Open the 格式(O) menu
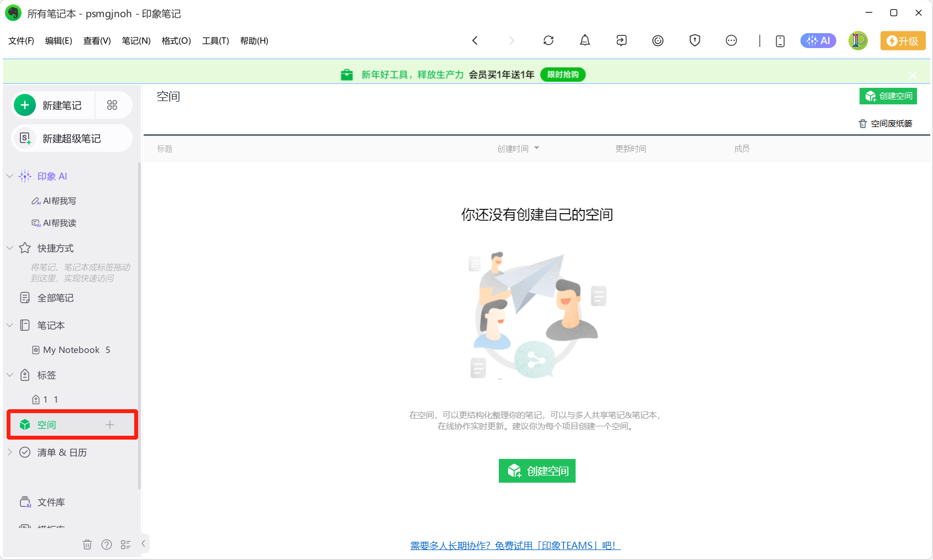Screen dimensions: 933x560 [176, 41]
